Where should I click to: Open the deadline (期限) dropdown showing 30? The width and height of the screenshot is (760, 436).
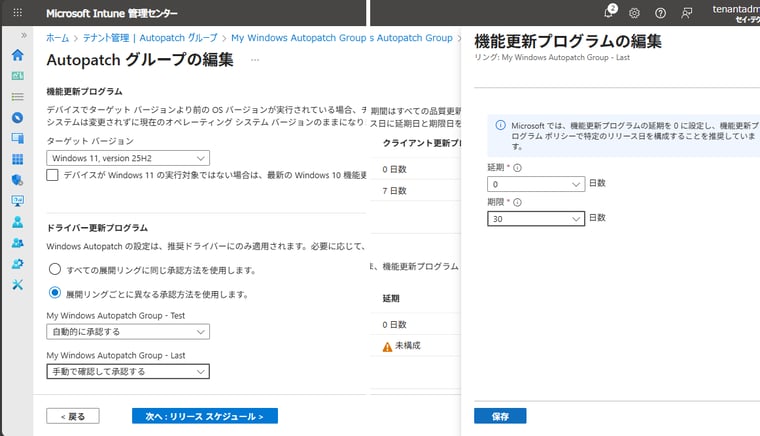coord(536,218)
